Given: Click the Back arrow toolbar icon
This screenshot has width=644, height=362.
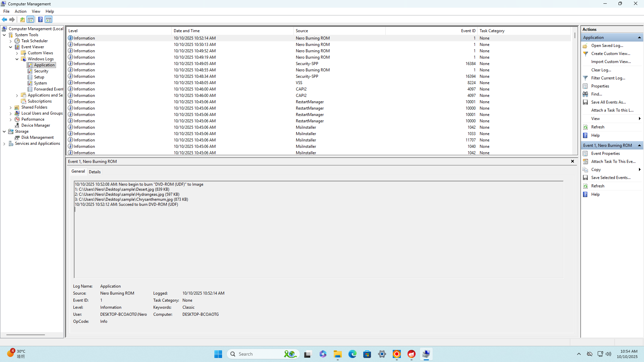Looking at the screenshot, I should coord(4,19).
